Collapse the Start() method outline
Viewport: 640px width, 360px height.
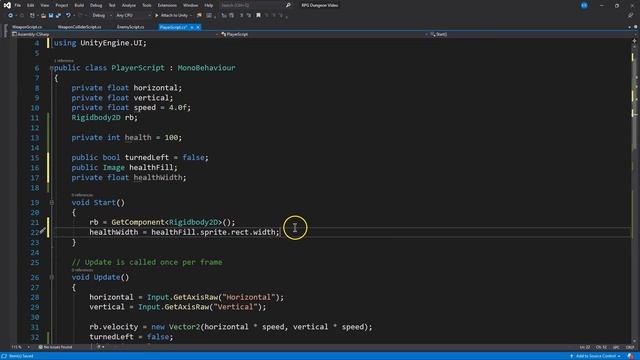pos(52,202)
